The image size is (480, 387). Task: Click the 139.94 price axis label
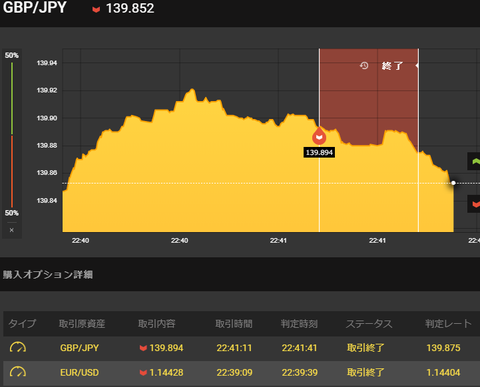tap(47, 63)
